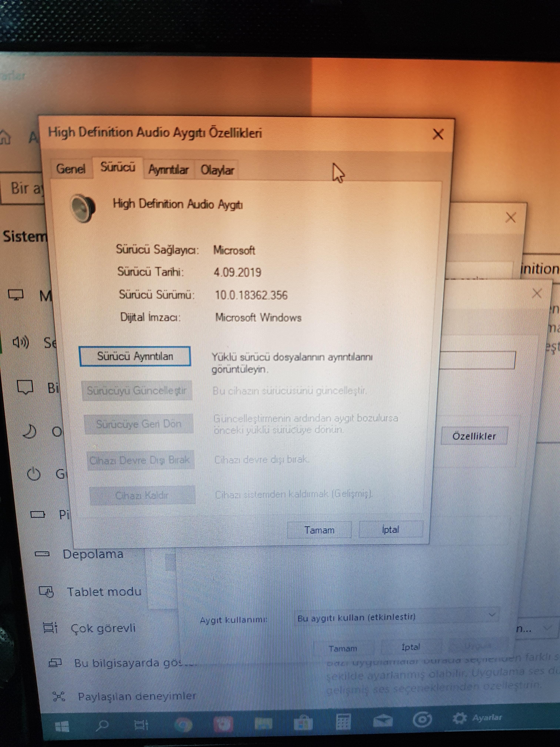Click Özellikler button in background dialog
This screenshot has height=747, width=560.
click(474, 436)
